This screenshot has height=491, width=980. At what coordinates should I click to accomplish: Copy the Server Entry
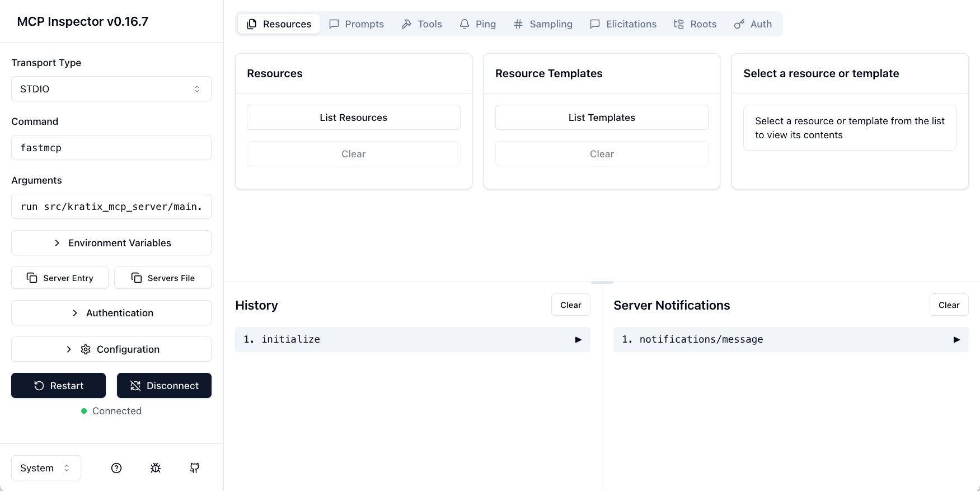(60, 278)
